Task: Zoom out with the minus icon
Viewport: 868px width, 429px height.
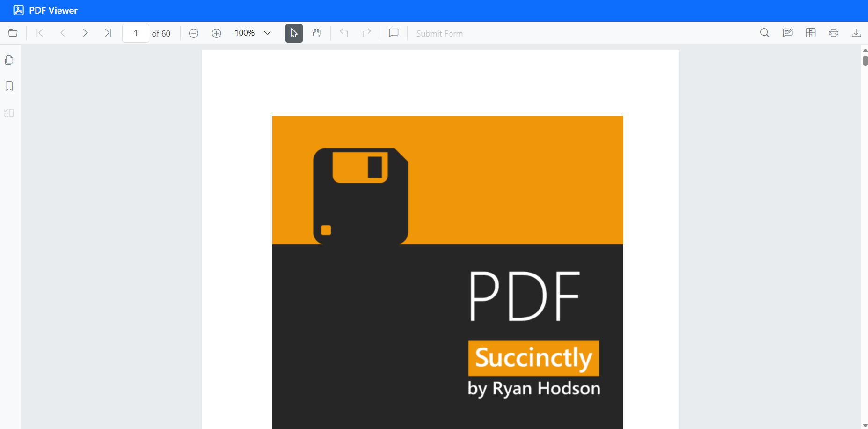Action: click(194, 33)
